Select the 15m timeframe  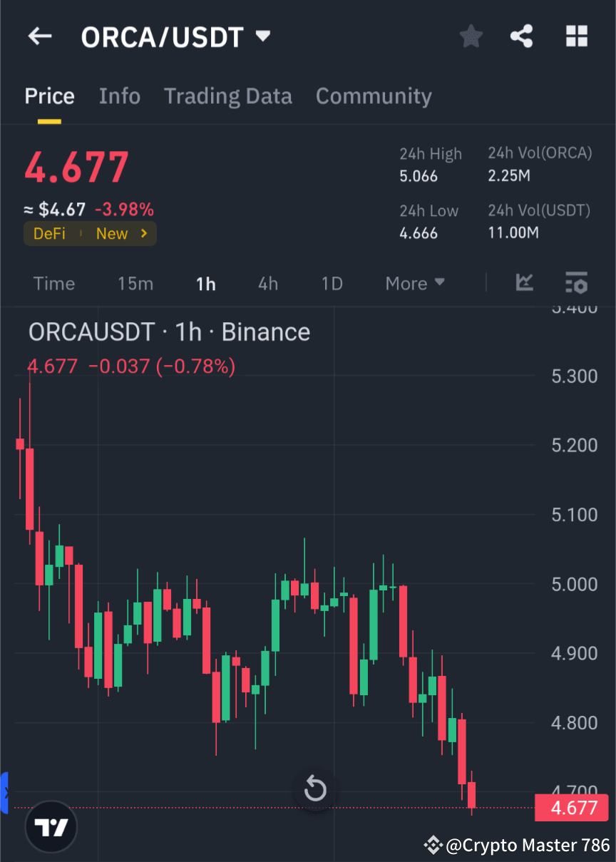click(x=135, y=283)
